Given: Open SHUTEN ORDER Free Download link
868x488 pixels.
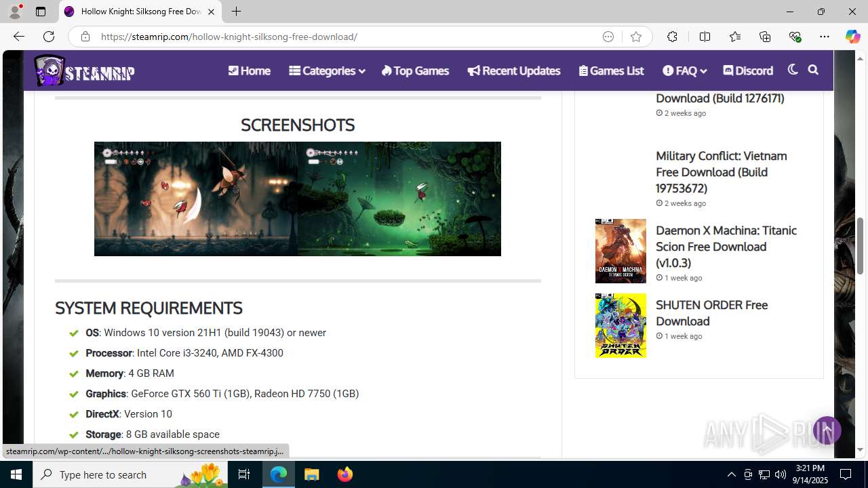Looking at the screenshot, I should tap(711, 313).
